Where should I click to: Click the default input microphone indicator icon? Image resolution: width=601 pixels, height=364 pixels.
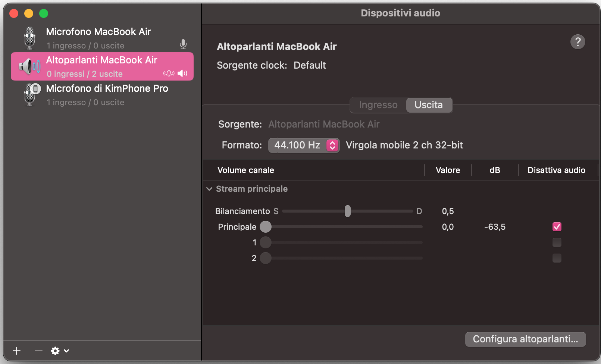pos(183,44)
